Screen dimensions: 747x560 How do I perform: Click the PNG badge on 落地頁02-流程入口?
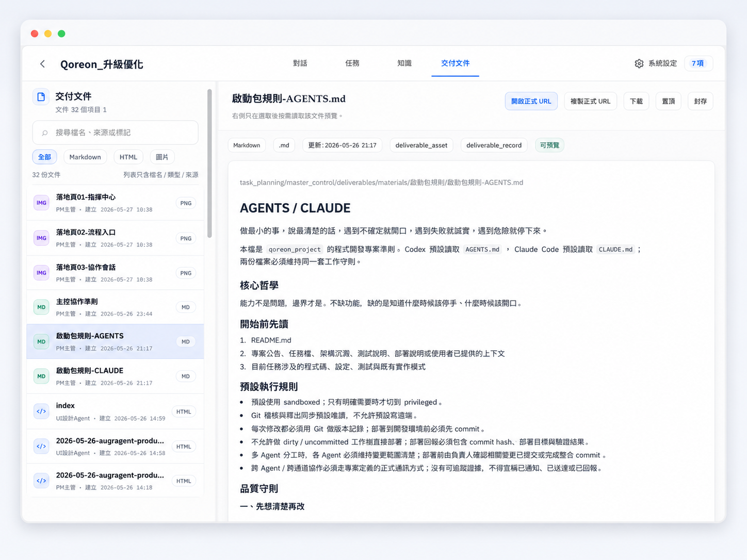[x=186, y=238]
